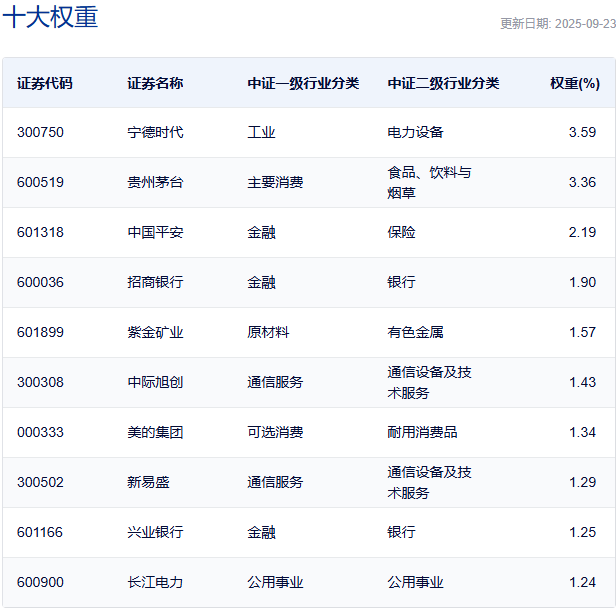The image size is (616, 612).
Task: Click weight value 1.25
Action: point(582,532)
